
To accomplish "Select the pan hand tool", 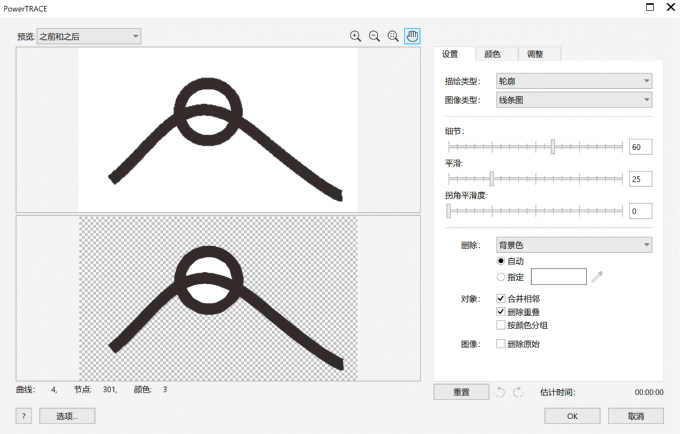I will (412, 36).
